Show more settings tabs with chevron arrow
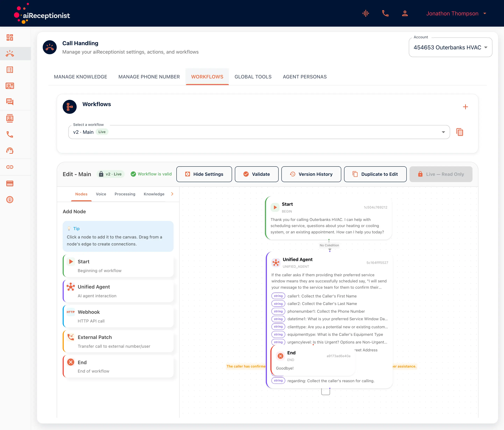Image resolution: width=504 pixels, height=430 pixels. click(x=172, y=194)
